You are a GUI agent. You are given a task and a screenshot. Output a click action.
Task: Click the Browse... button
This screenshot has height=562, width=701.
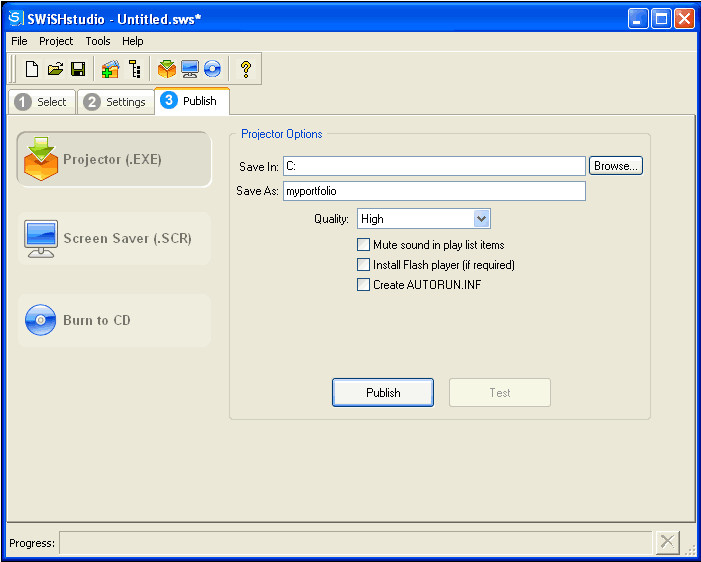coord(616,166)
